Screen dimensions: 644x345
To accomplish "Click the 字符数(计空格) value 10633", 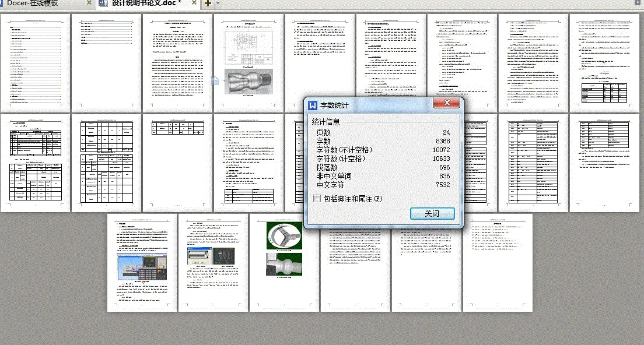I will click(x=441, y=159).
